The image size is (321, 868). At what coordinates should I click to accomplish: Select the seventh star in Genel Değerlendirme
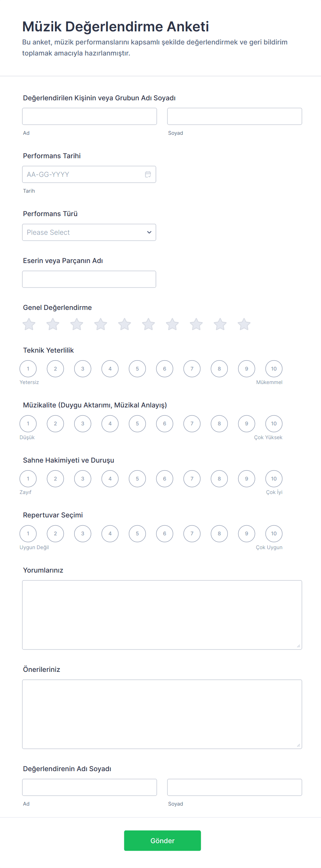pyautogui.click(x=172, y=324)
